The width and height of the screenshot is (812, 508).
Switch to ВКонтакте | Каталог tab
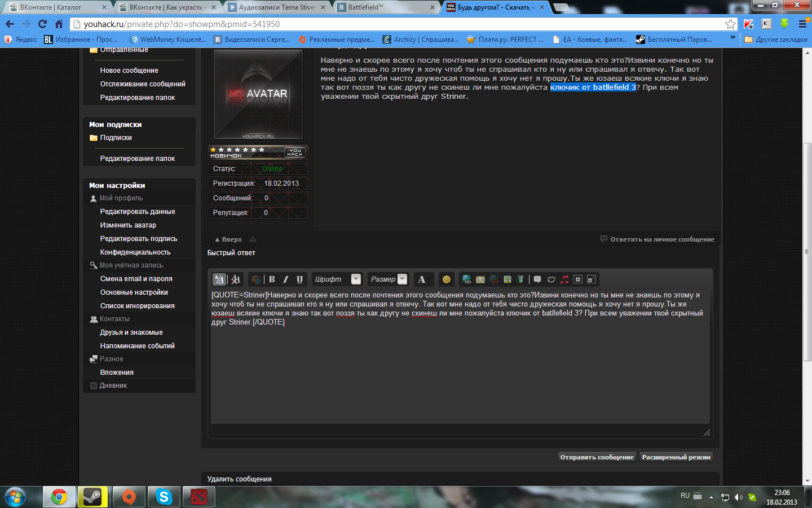pos(56,7)
